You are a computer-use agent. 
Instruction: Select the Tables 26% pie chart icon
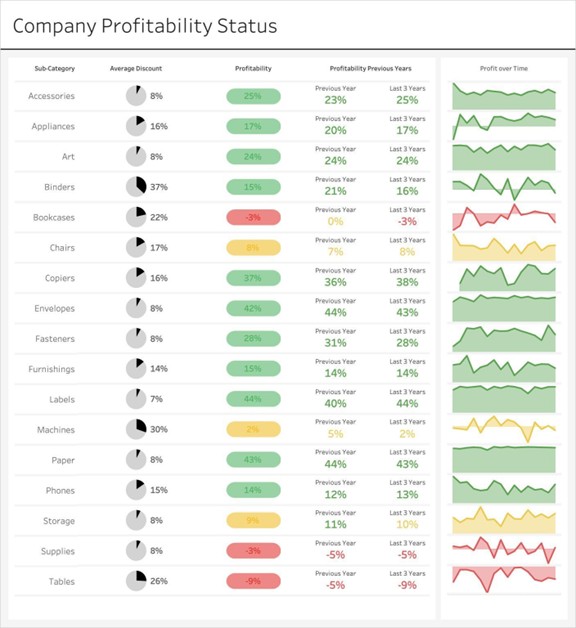coord(136,581)
